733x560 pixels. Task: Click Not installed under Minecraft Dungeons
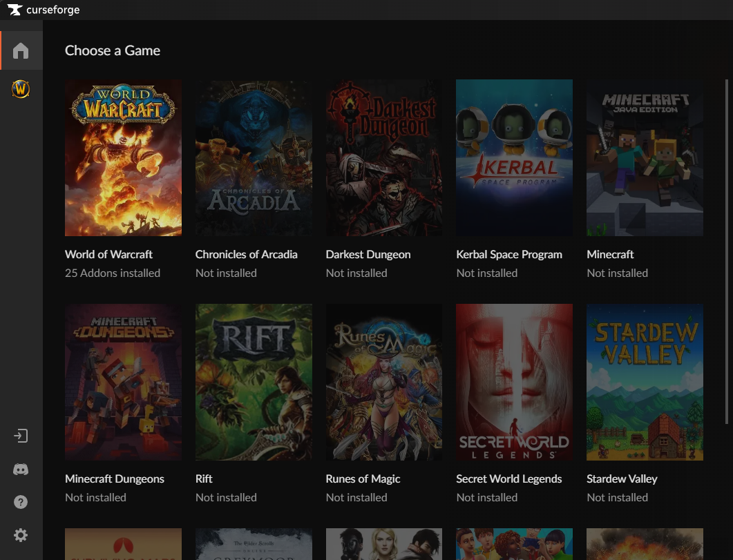(95, 497)
